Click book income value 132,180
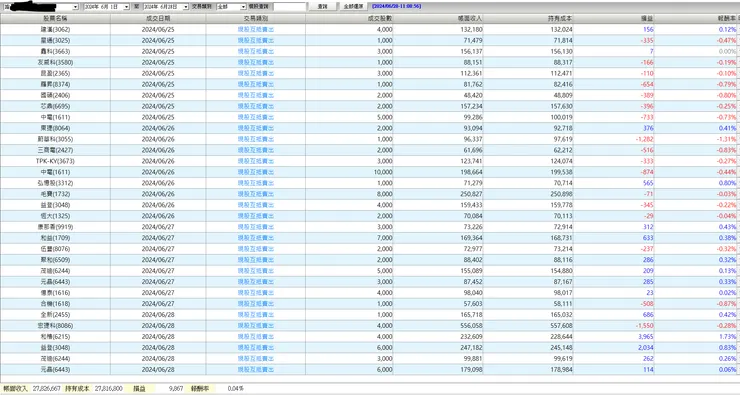 tap(471, 29)
